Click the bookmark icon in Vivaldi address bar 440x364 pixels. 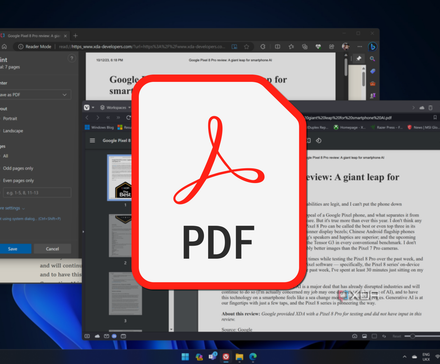435,117
